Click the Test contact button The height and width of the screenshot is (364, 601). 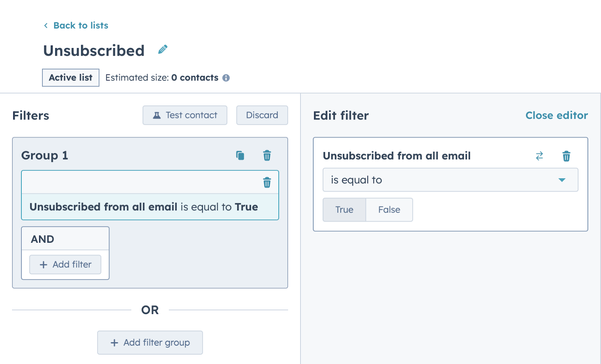coord(185,115)
